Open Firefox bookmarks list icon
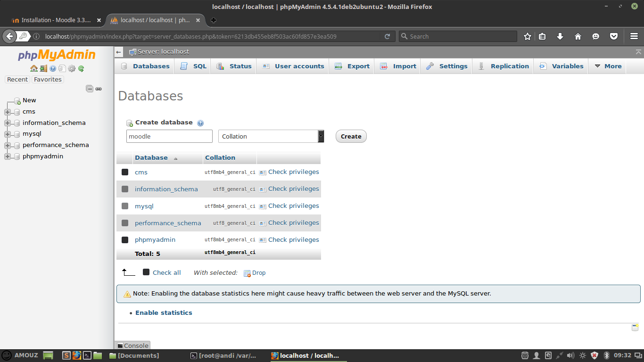This screenshot has width=644, height=362. coord(542,36)
